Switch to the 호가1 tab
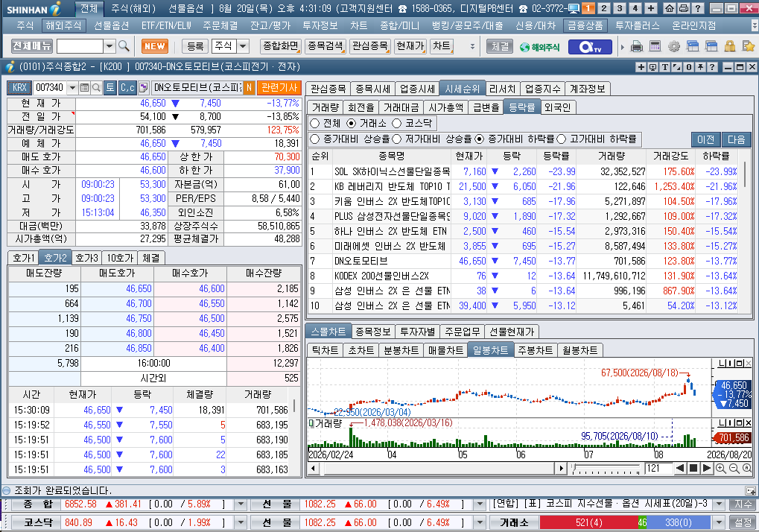 (23, 258)
